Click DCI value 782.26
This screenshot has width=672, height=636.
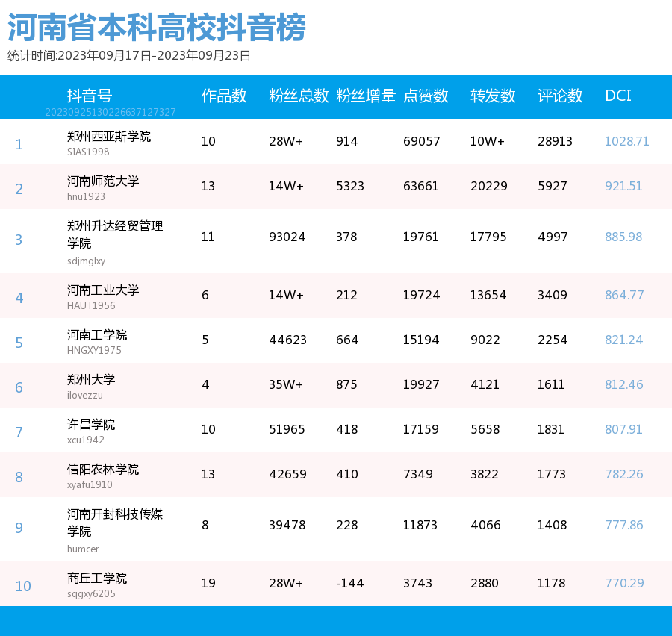coord(624,474)
